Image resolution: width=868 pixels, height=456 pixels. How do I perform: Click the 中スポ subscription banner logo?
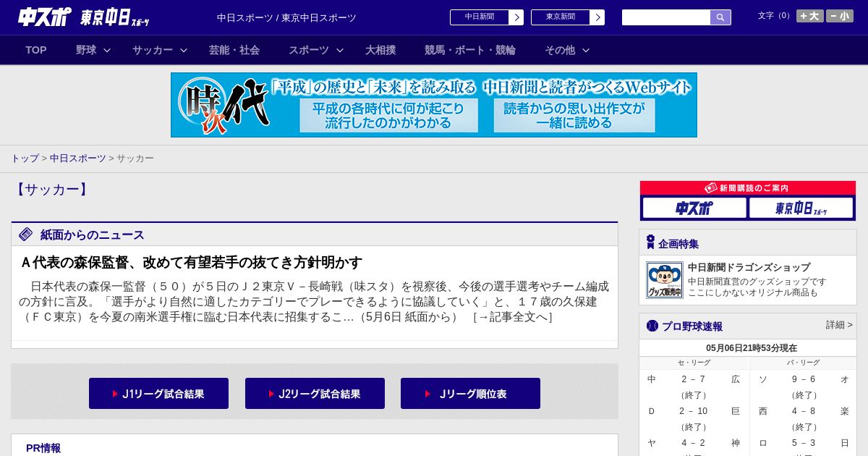tap(694, 208)
